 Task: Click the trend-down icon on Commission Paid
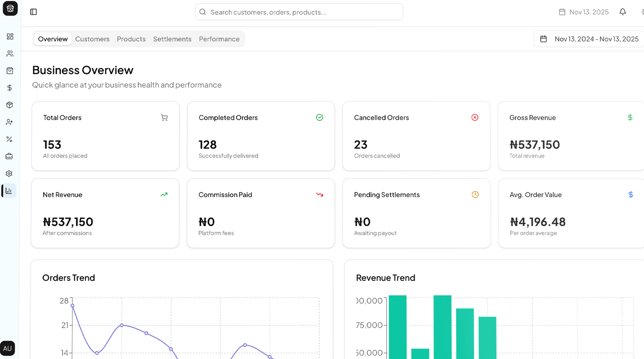(x=320, y=194)
